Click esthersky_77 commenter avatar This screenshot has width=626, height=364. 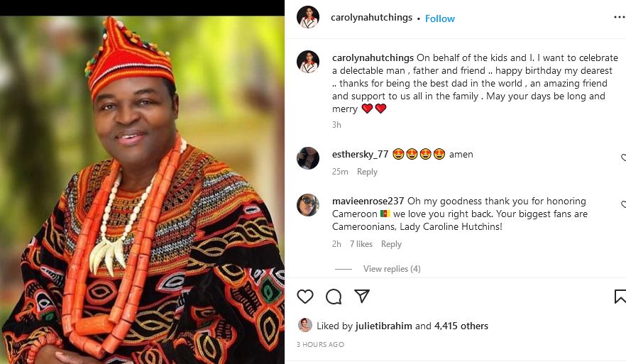(308, 158)
